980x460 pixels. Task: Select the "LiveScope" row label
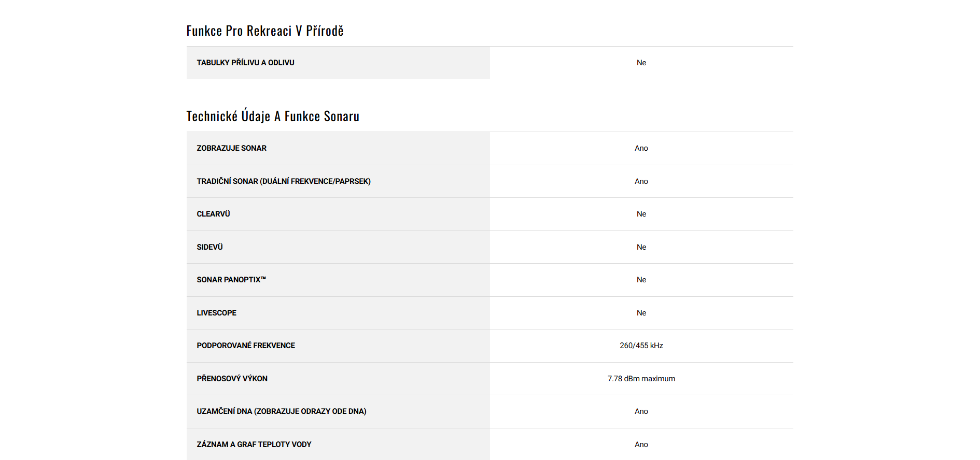(216, 313)
